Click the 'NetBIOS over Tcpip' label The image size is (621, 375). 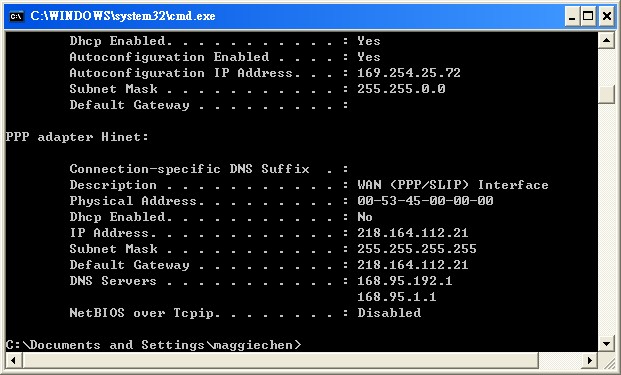click(141, 313)
